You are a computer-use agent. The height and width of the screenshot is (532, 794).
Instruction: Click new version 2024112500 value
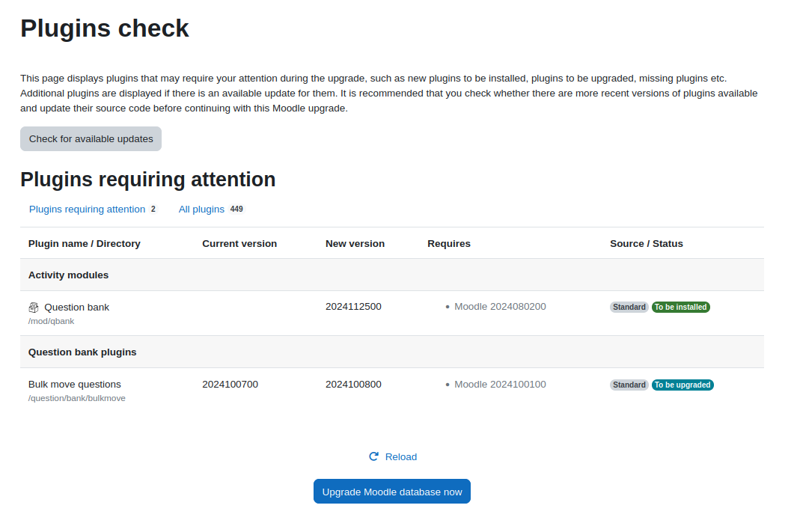click(x=353, y=306)
